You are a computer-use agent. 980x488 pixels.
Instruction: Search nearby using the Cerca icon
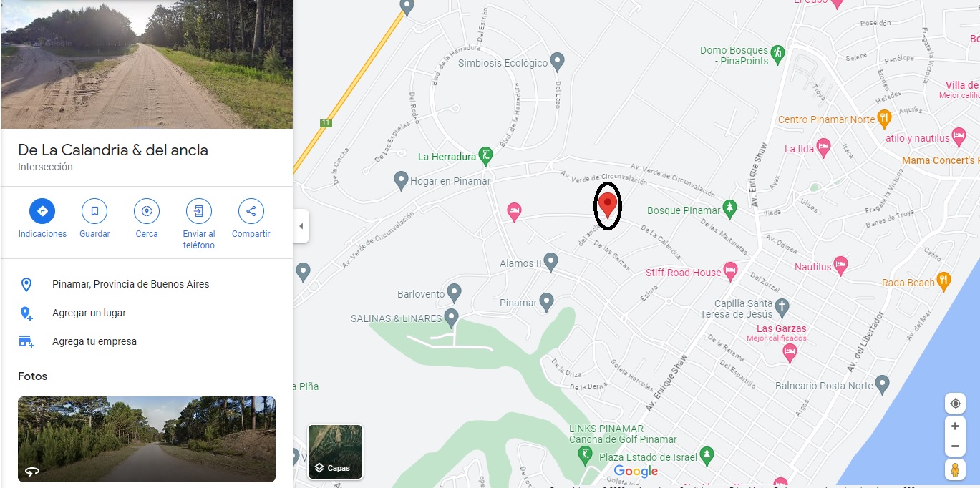[147, 211]
